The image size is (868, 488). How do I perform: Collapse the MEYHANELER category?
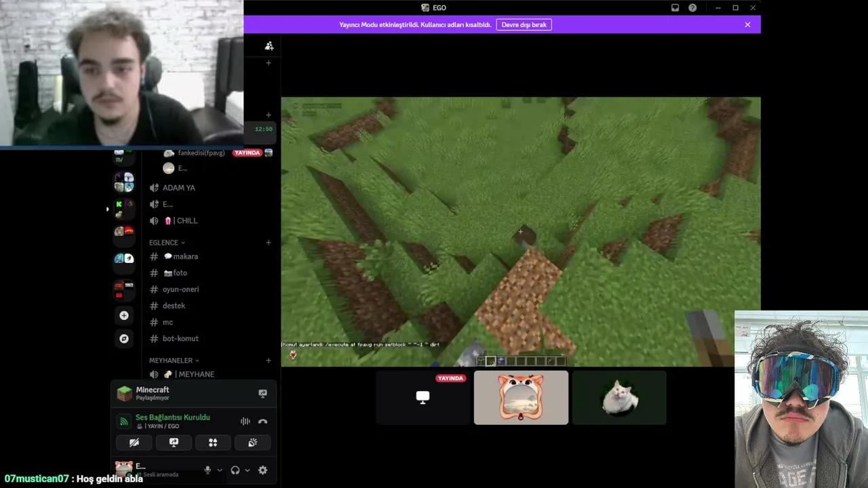(x=174, y=361)
